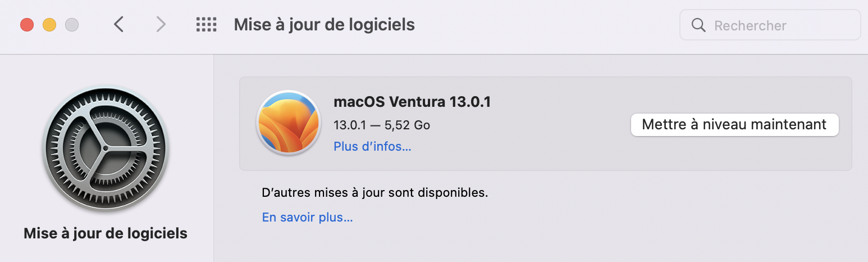Open the "En savoir plus…" link
868x262 pixels.
pos(307,217)
